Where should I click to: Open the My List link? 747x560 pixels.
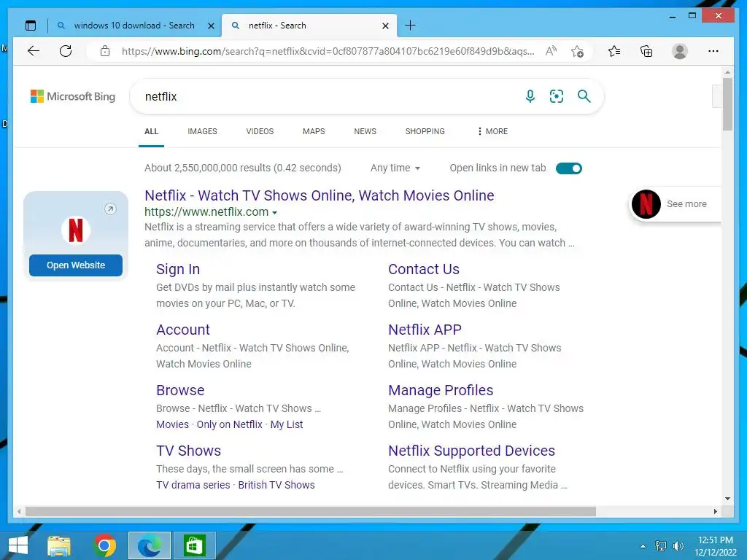tap(287, 424)
